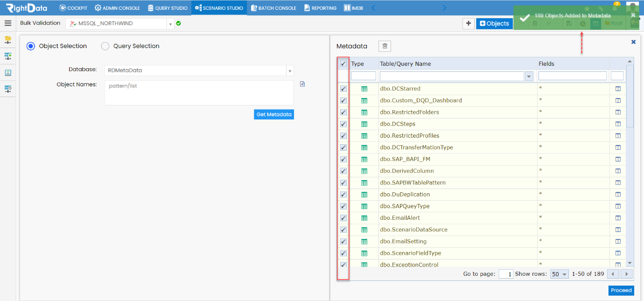Click the plus icon button left of Objects
This screenshot has width=644, height=301.
click(x=469, y=23)
